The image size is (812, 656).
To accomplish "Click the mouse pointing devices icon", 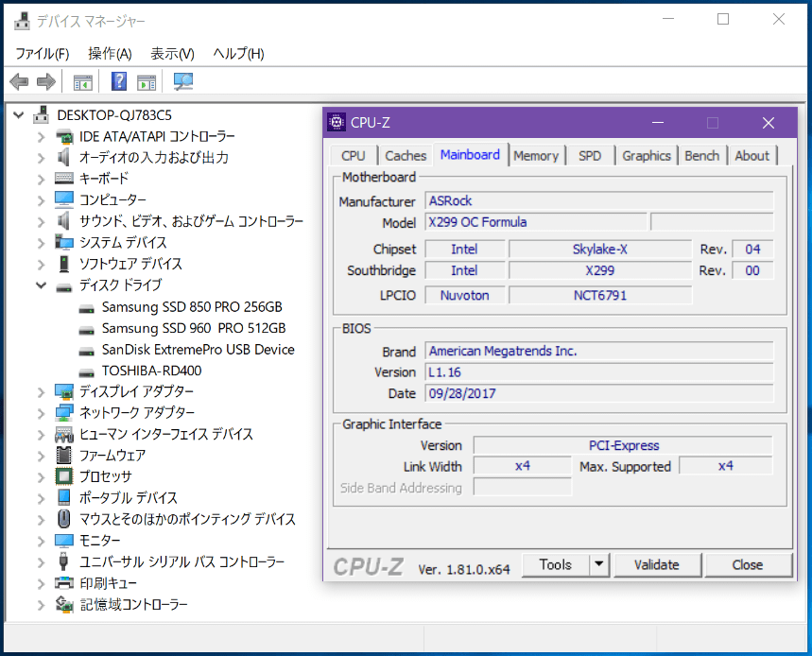I will click(63, 519).
